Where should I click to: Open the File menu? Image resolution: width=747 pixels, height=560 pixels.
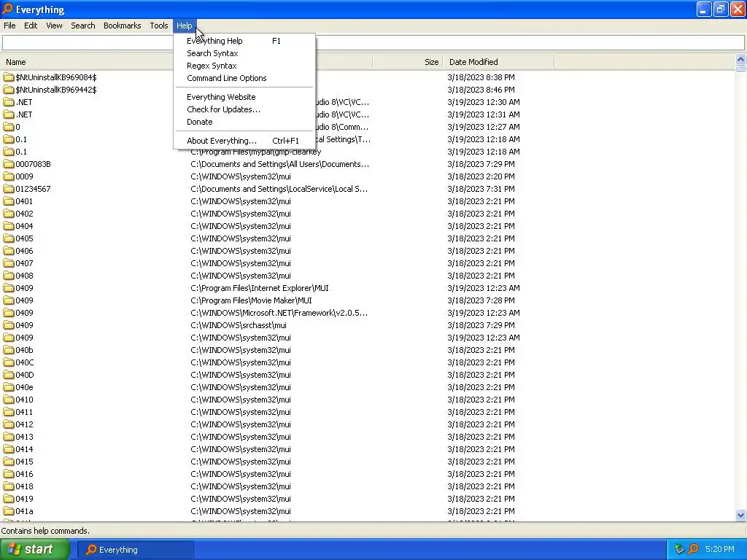[9, 26]
